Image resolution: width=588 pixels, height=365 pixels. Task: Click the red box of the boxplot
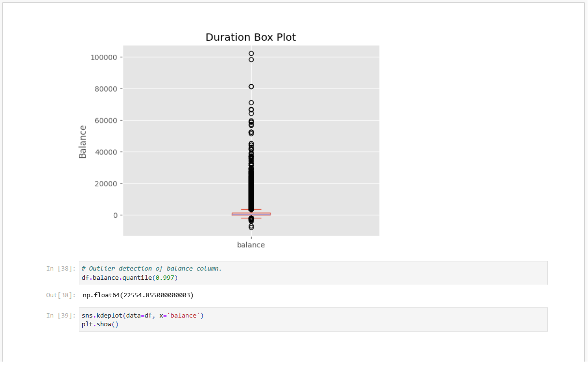(251, 214)
